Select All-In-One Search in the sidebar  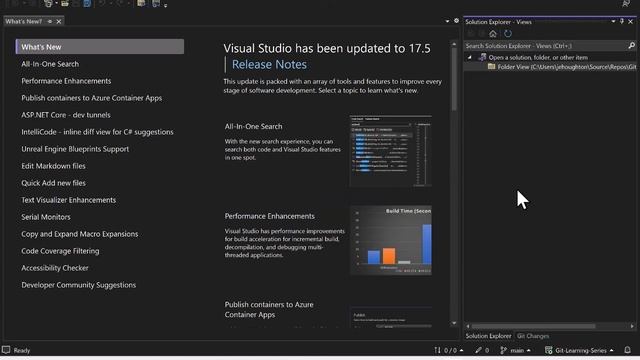tap(50, 64)
